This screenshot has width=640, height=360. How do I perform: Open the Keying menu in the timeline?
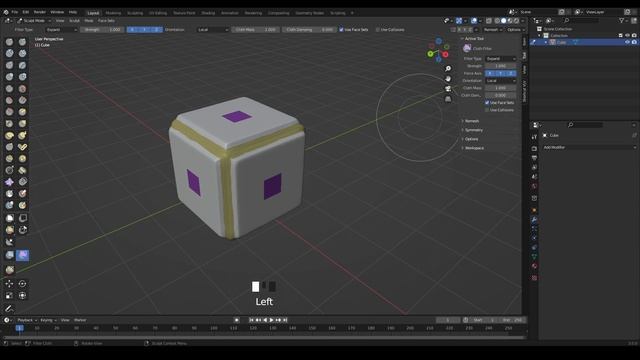tap(48, 320)
